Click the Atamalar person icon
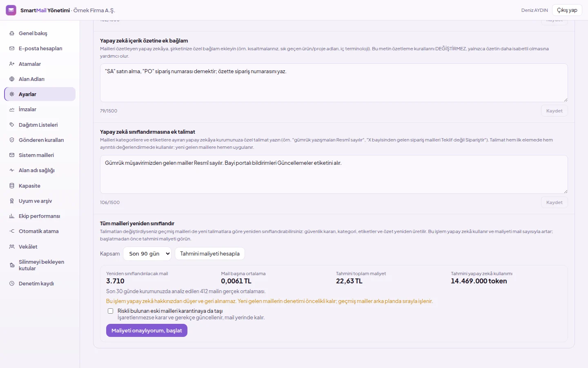 coord(12,64)
